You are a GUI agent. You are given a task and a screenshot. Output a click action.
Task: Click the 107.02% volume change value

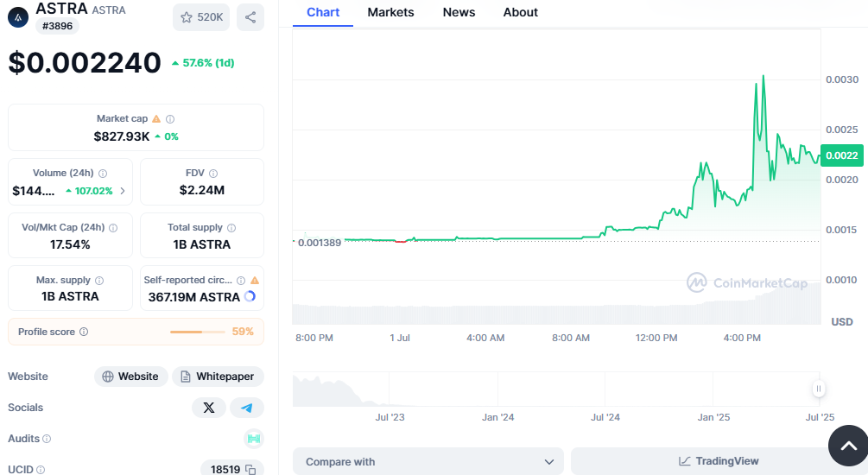(x=89, y=191)
